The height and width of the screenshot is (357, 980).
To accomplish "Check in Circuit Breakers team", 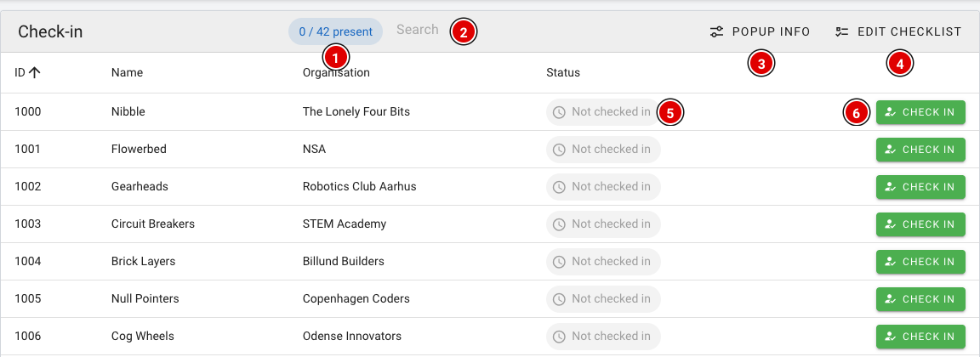I will click(x=920, y=224).
